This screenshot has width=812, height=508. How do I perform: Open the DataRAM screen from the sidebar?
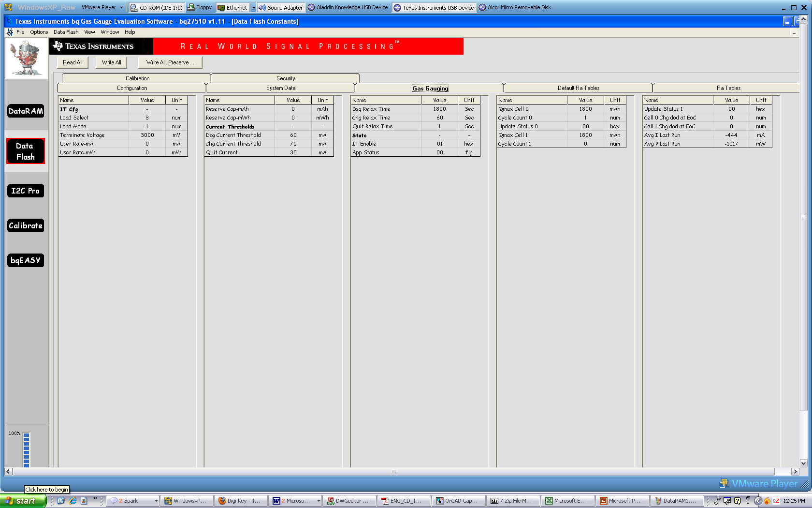[26, 111]
